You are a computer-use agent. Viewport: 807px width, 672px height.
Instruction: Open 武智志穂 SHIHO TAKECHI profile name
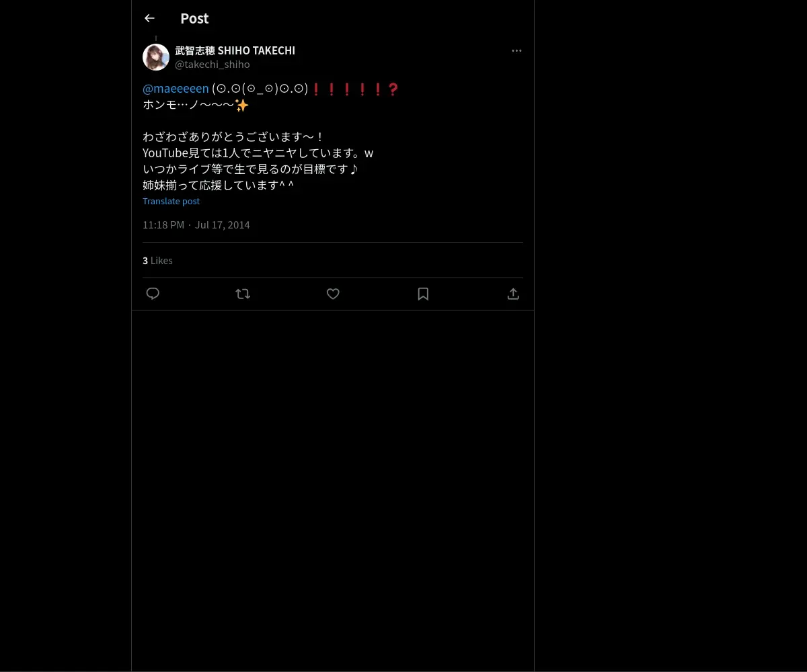point(235,50)
